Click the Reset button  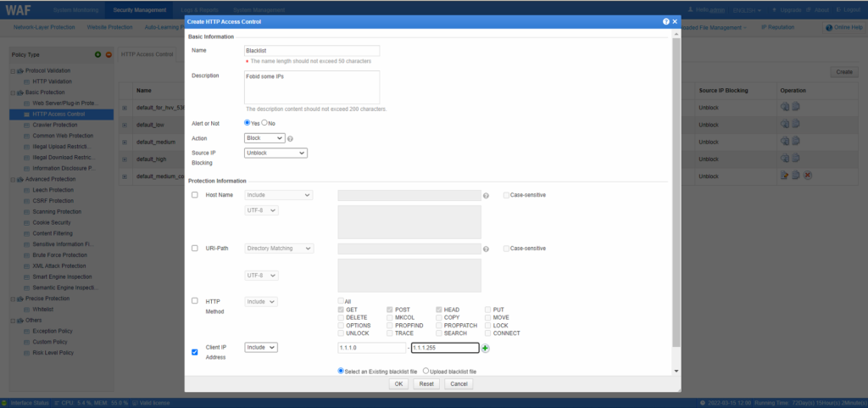point(426,383)
